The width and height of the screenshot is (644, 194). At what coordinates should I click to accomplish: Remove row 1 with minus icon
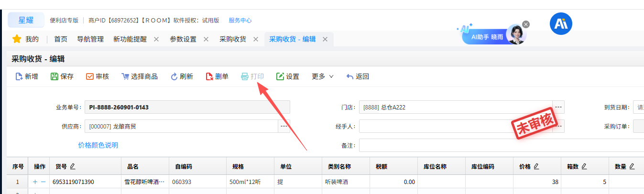click(x=43, y=182)
